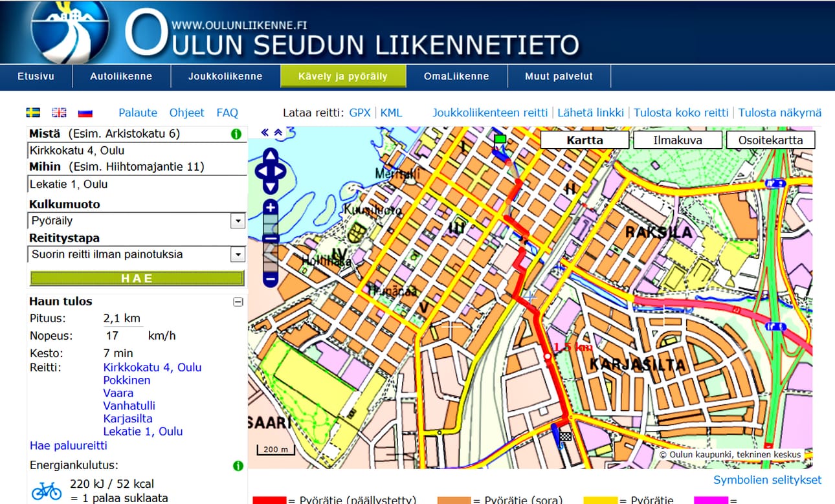The height and width of the screenshot is (504, 835).
Task: Open the Reititystapa dropdown arrow
Action: pyautogui.click(x=238, y=255)
